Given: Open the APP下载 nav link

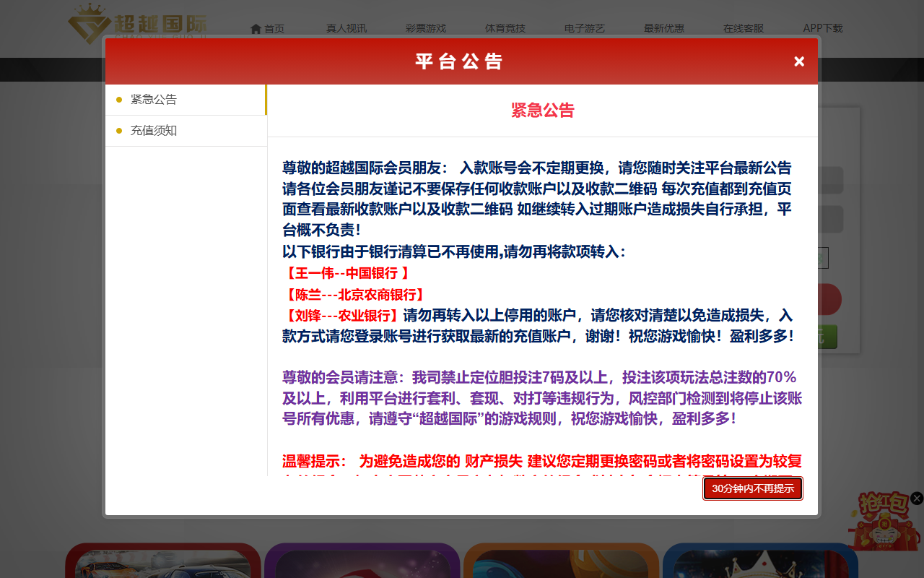Looking at the screenshot, I should click(823, 29).
